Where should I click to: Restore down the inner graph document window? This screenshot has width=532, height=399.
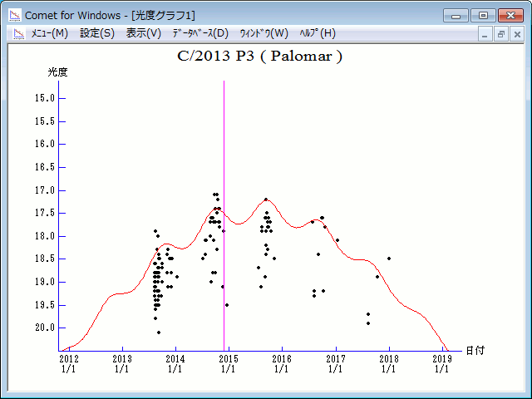point(501,34)
